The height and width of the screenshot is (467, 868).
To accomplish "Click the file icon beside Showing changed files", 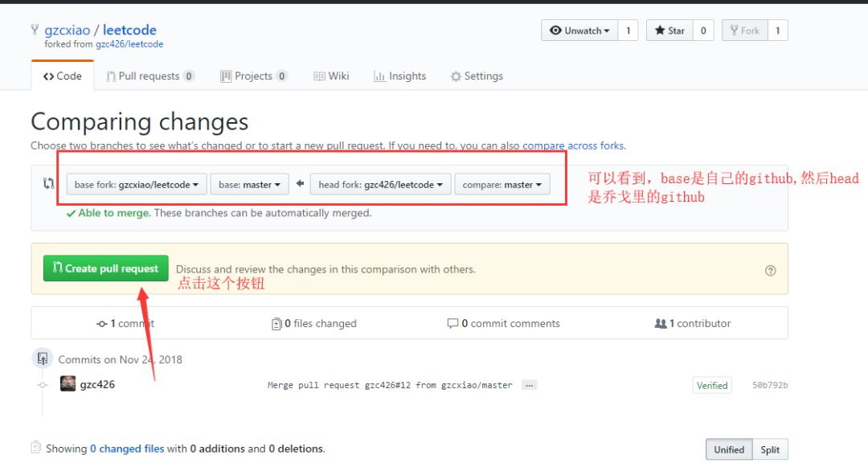I will click(36, 447).
